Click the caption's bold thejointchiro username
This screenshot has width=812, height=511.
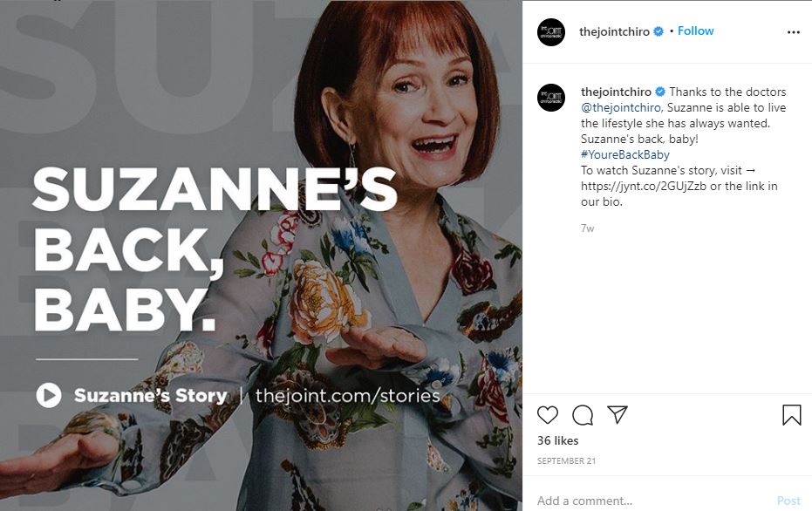tap(617, 92)
